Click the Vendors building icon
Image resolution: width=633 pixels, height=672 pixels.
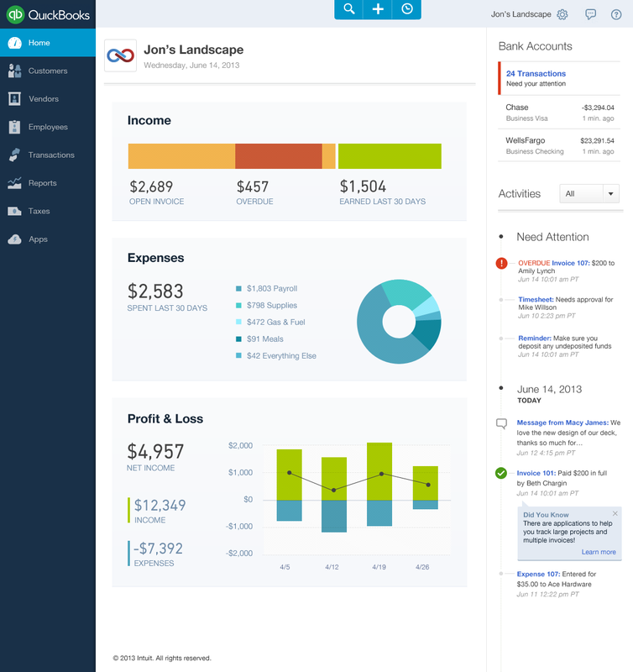(x=14, y=98)
